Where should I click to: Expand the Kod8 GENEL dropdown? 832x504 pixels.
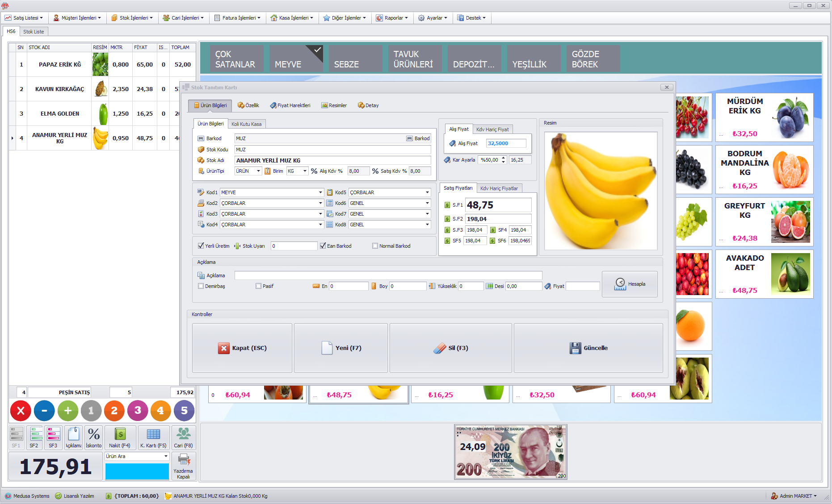pyautogui.click(x=427, y=225)
